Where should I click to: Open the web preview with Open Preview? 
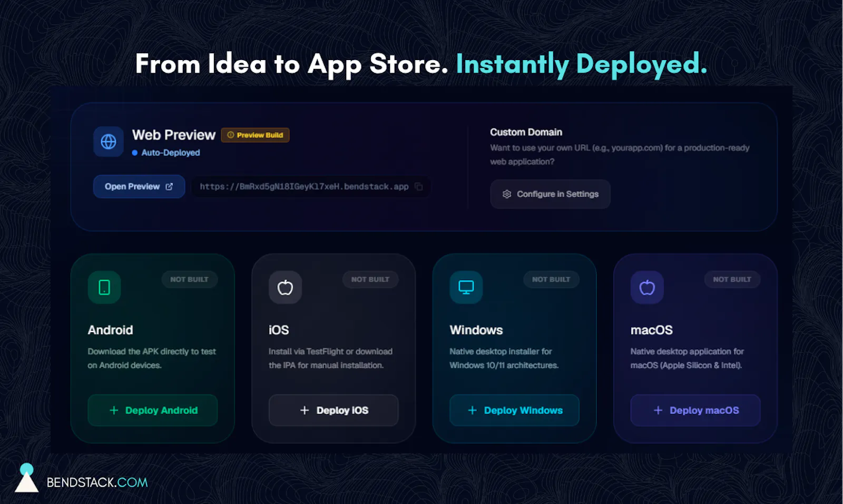(139, 186)
